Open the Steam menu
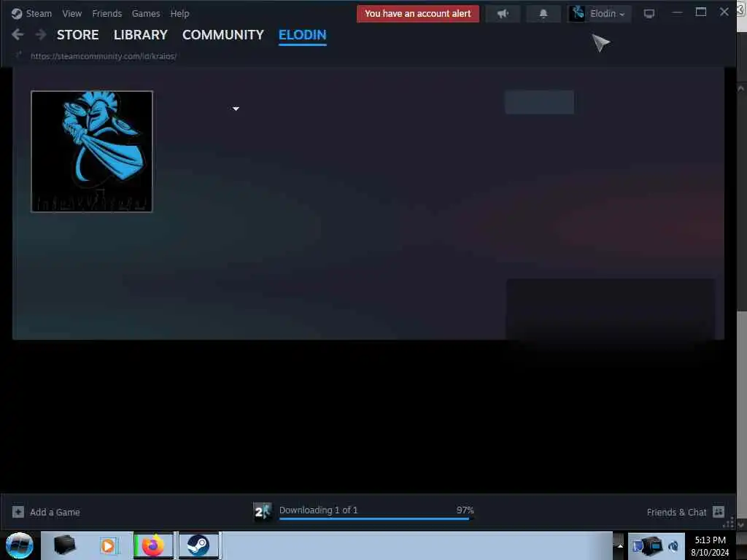 point(39,13)
